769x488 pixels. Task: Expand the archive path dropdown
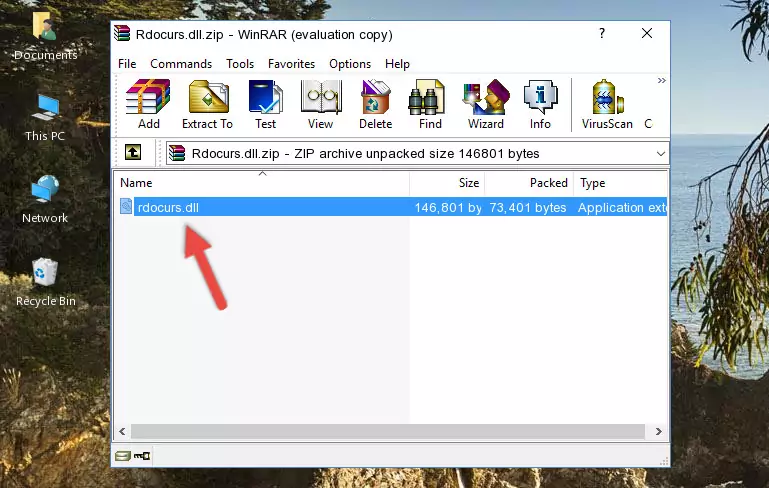point(661,154)
